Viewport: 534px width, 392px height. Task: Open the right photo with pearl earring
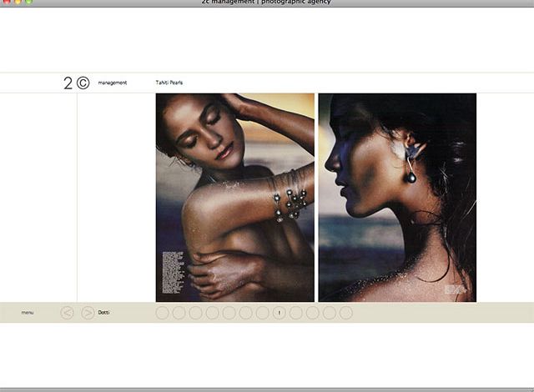click(397, 197)
